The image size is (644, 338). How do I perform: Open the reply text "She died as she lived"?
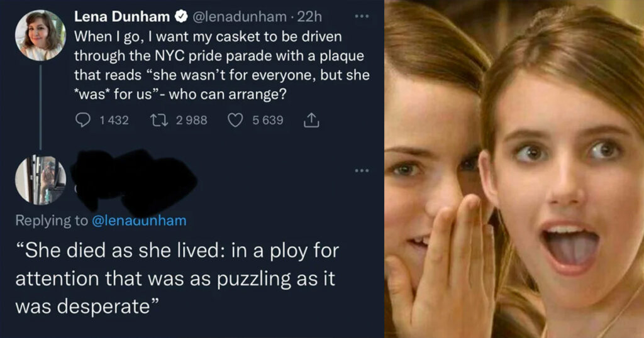coord(177,278)
